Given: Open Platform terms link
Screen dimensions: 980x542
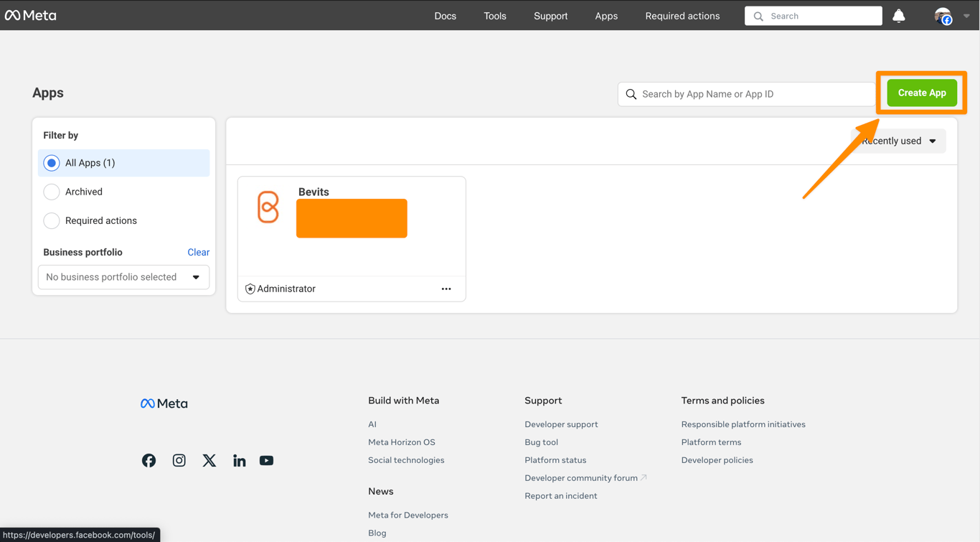Looking at the screenshot, I should 711,442.
